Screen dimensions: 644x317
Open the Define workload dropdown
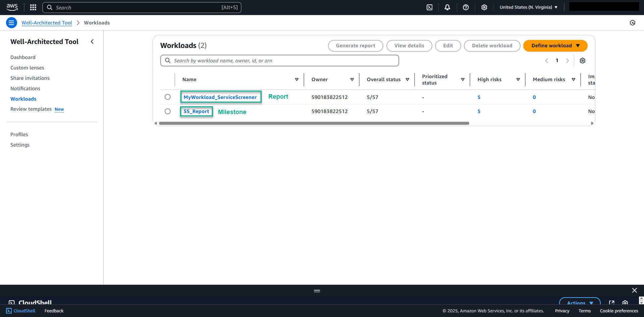click(555, 46)
